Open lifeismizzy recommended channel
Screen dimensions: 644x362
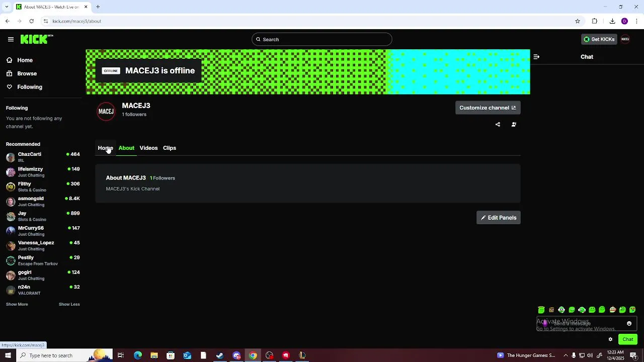coord(43,172)
